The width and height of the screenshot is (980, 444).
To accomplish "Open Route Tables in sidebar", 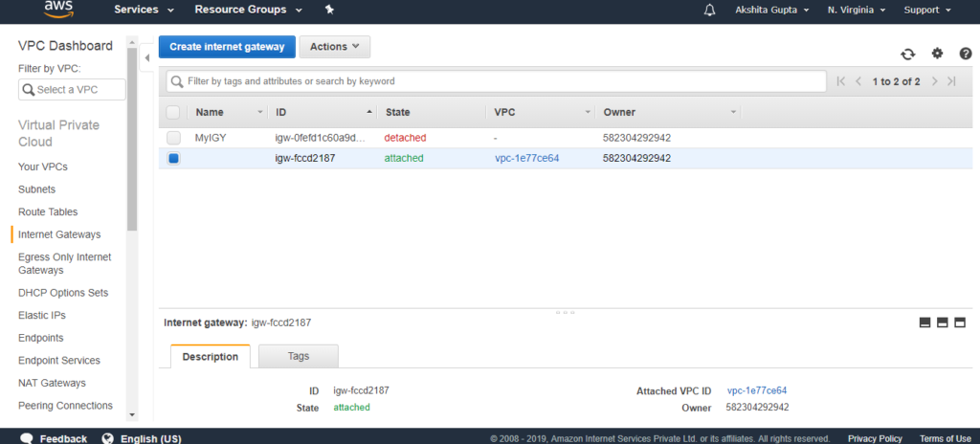I will pyautogui.click(x=48, y=212).
